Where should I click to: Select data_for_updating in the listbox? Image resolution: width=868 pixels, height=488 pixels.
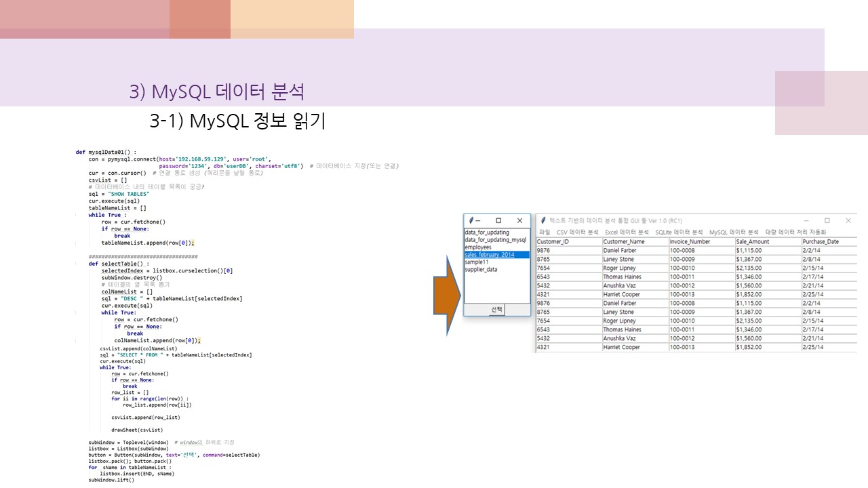click(x=486, y=232)
